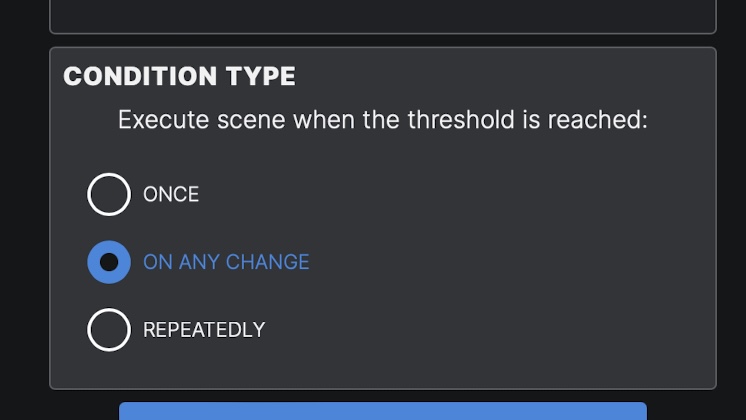This screenshot has width=746, height=420.
Task: Click the 'Execute scene when threshold' description
Action: 382,120
